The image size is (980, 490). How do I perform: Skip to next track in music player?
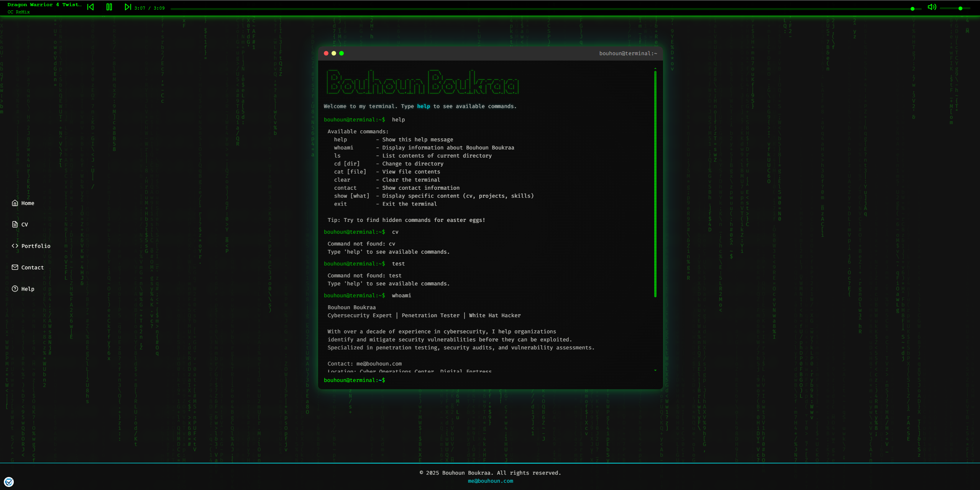[128, 7]
